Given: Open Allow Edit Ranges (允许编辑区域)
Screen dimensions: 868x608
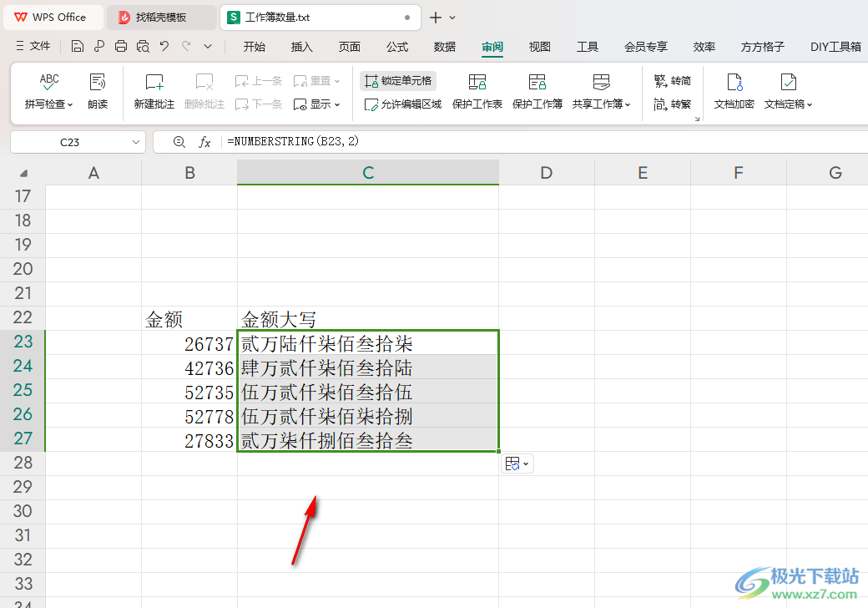Looking at the screenshot, I should [403, 104].
